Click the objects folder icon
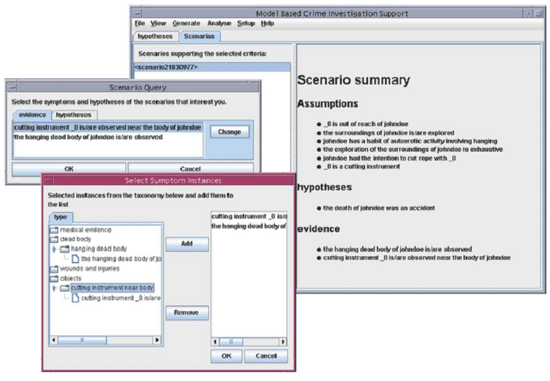The height and width of the screenshot is (381, 550). point(54,279)
